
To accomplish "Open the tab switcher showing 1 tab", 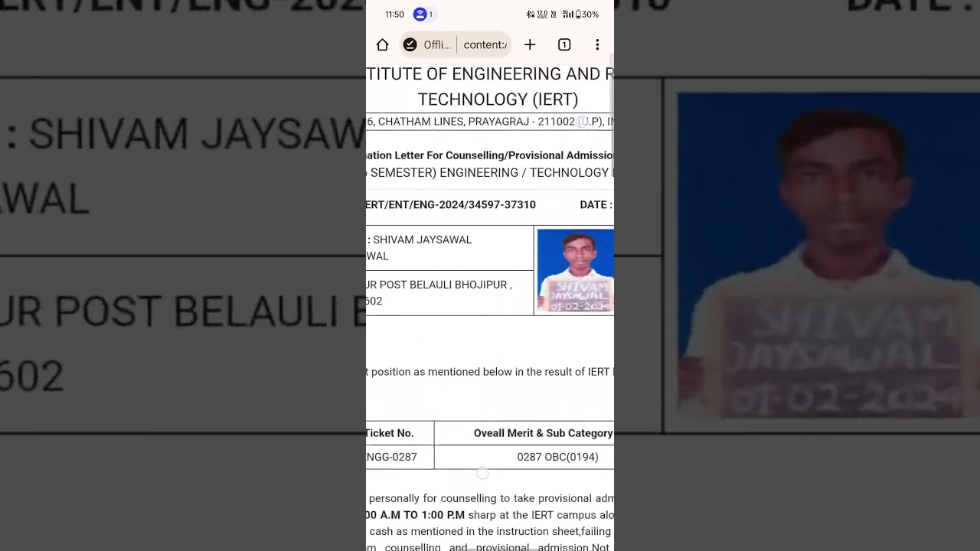I will click(564, 45).
